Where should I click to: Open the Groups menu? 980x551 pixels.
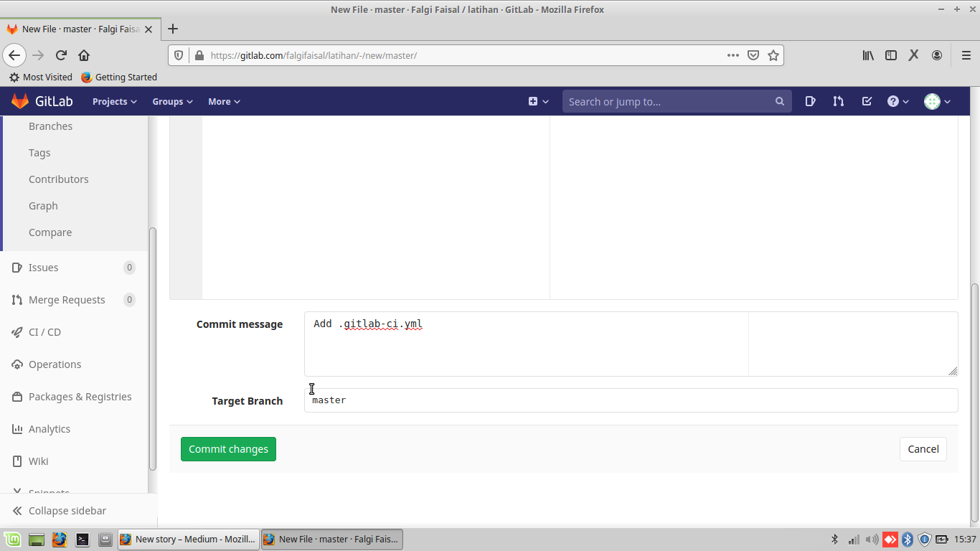[x=171, y=101]
